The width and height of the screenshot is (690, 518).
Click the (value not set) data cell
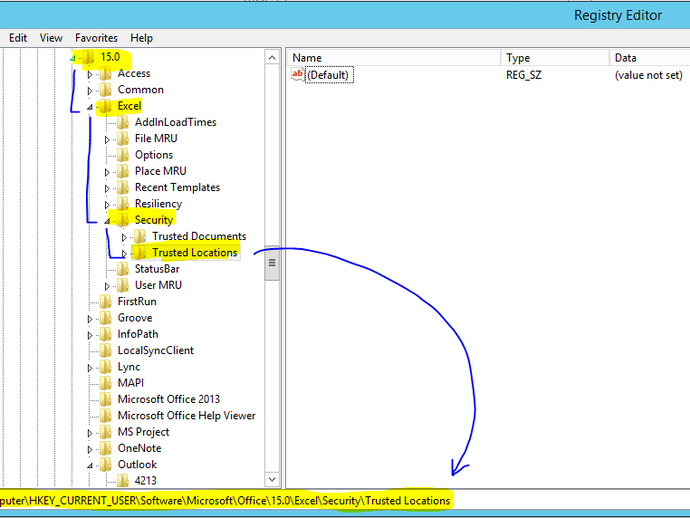(x=649, y=75)
